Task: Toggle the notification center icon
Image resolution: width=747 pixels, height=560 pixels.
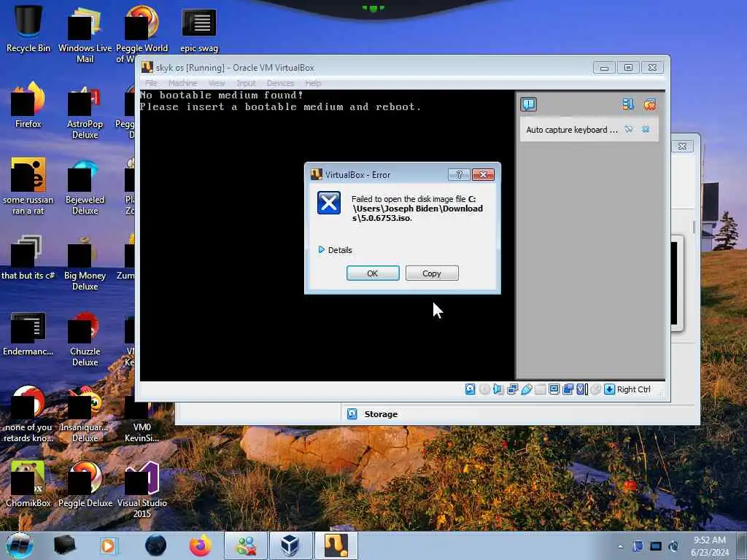Action: (x=528, y=104)
